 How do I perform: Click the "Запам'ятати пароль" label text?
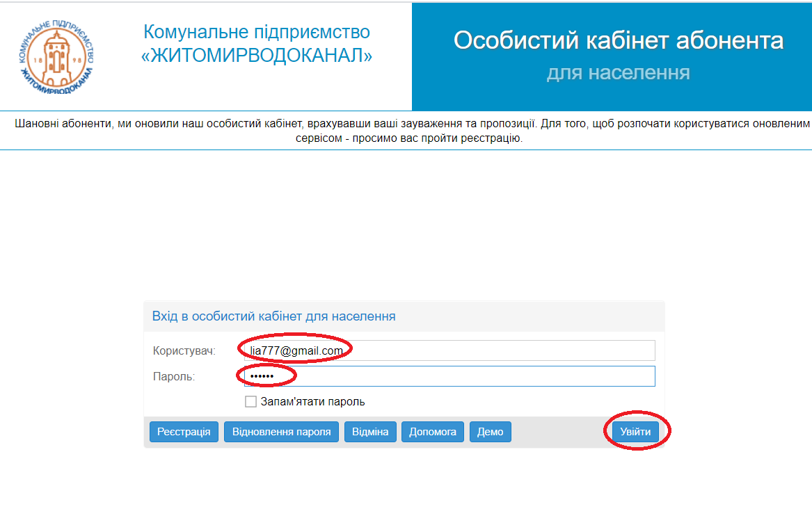[x=312, y=401]
